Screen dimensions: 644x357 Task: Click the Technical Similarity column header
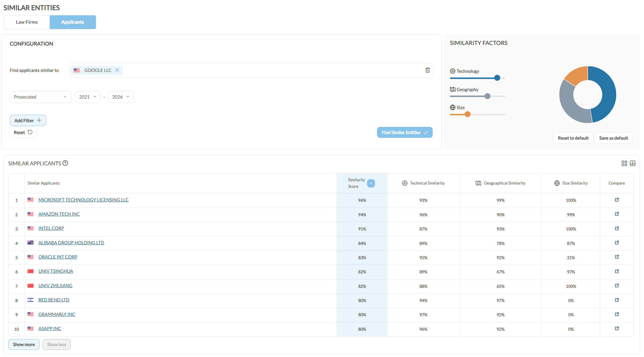(423, 183)
